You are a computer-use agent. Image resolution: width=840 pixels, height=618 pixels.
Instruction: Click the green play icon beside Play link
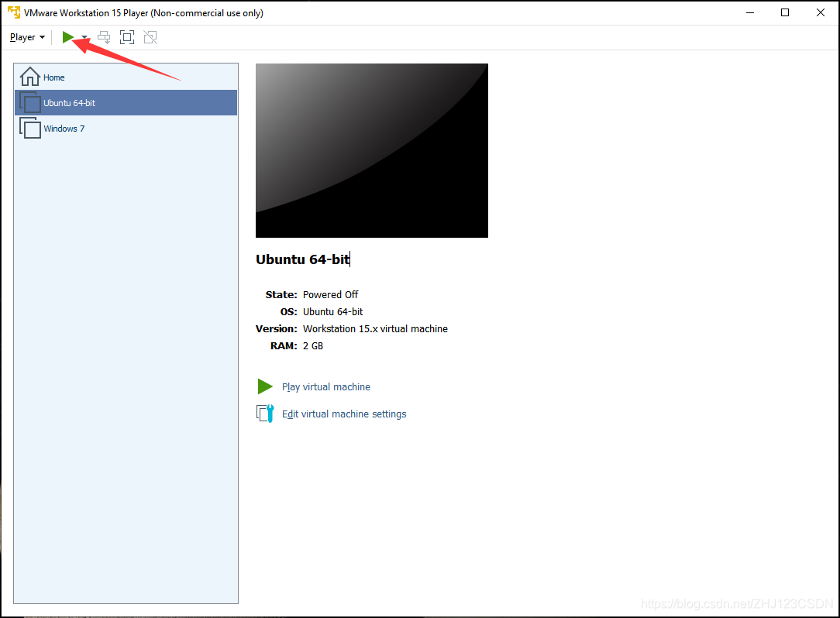265,386
